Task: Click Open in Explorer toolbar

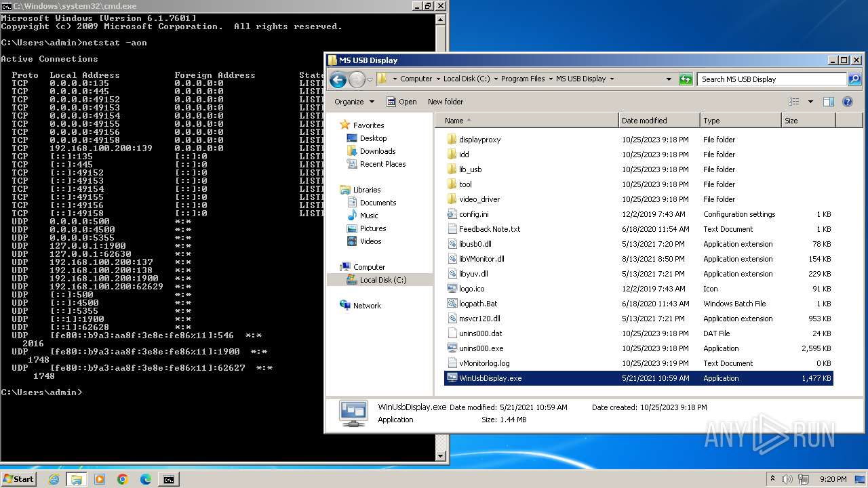Action: click(401, 102)
